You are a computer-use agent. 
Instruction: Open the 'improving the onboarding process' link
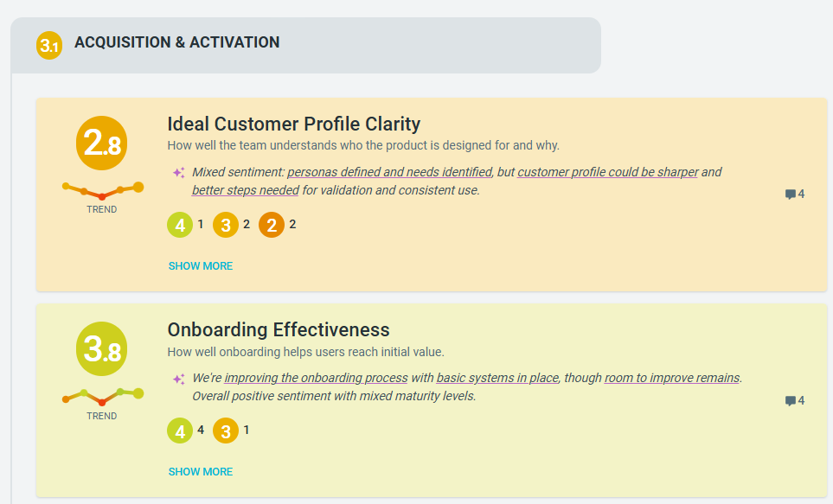[316, 378]
